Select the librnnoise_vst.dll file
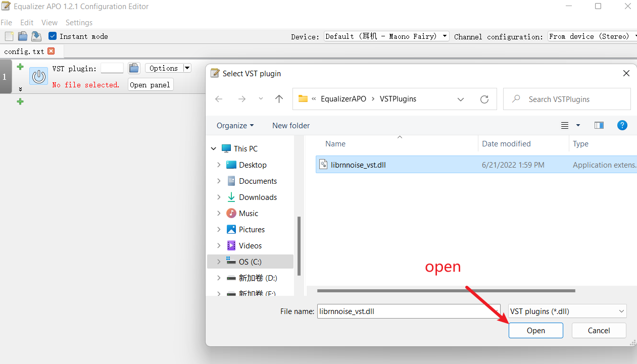The image size is (637, 364). click(476, 165)
